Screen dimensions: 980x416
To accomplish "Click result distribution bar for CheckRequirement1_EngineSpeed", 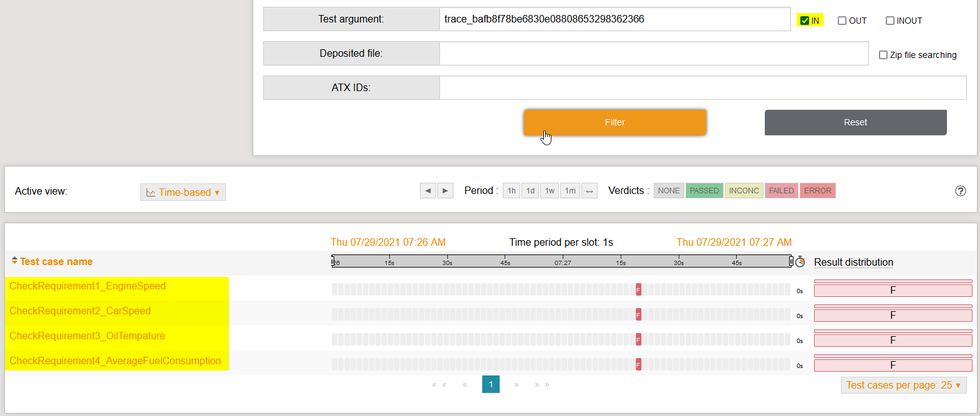I will pos(893,290).
